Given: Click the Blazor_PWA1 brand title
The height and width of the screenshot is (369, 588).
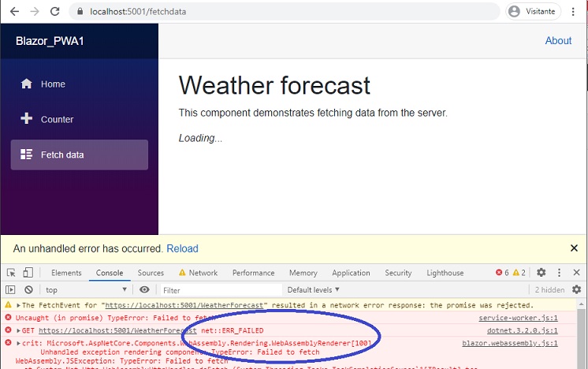Looking at the screenshot, I should point(50,41).
